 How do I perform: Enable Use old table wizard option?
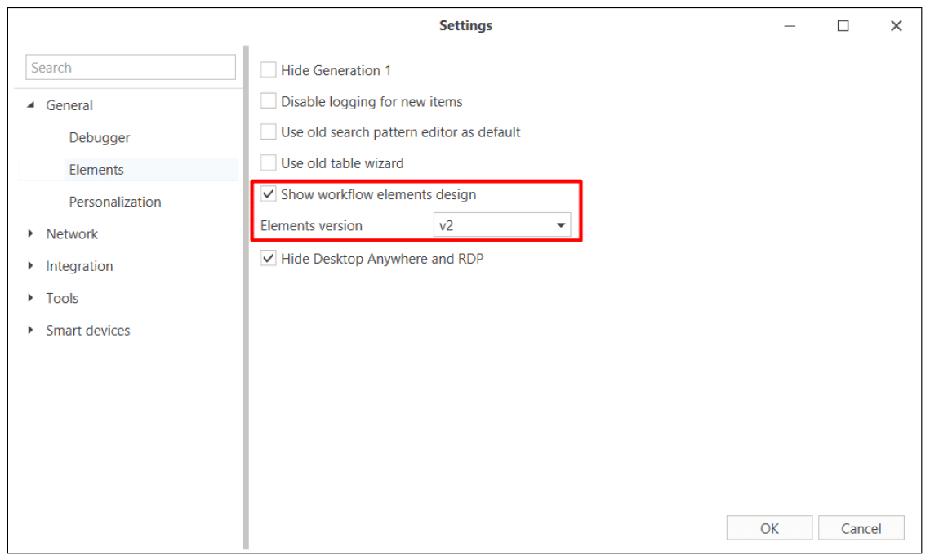pos(269,163)
